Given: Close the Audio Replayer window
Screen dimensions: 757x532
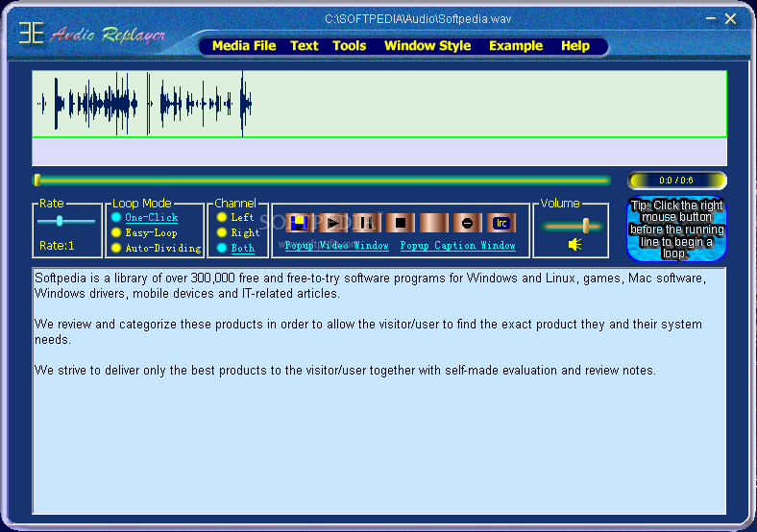Looking at the screenshot, I should (x=730, y=19).
